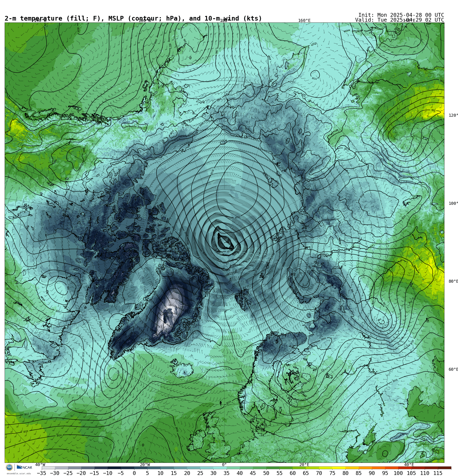Image resolution: width=458 pixels, height=476 pixels.
Task: Select the dark green colorbar segment between 50 and 55
Action: pos(273,468)
